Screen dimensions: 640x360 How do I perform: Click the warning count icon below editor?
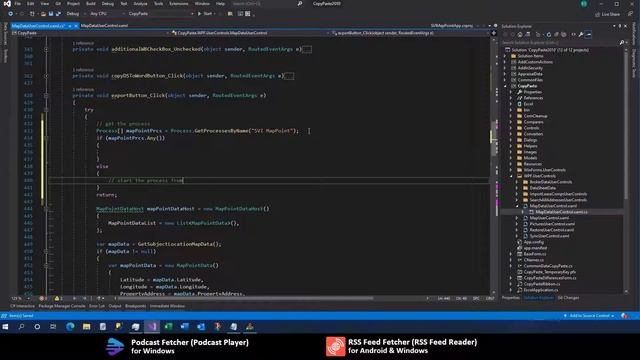pos(57,298)
